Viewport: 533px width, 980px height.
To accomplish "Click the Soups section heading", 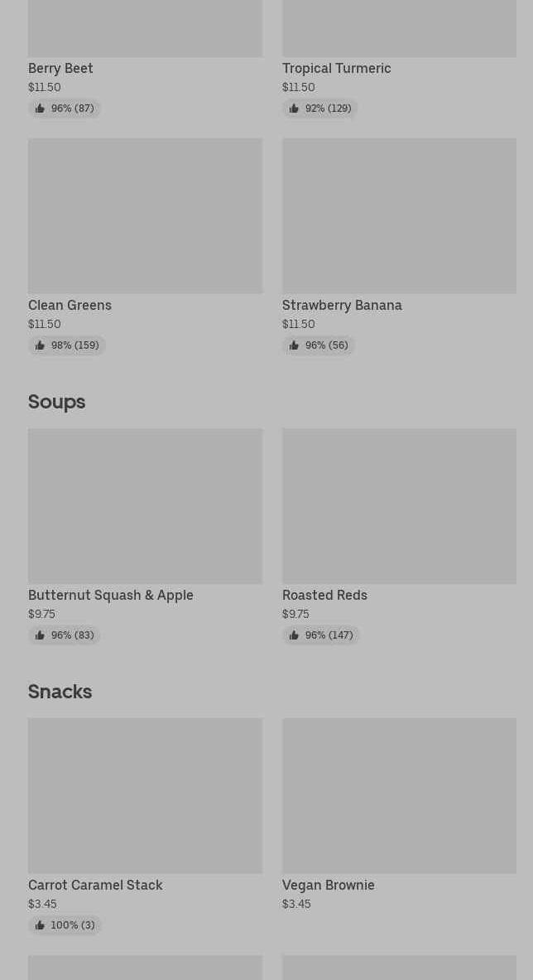I will coord(57,402).
